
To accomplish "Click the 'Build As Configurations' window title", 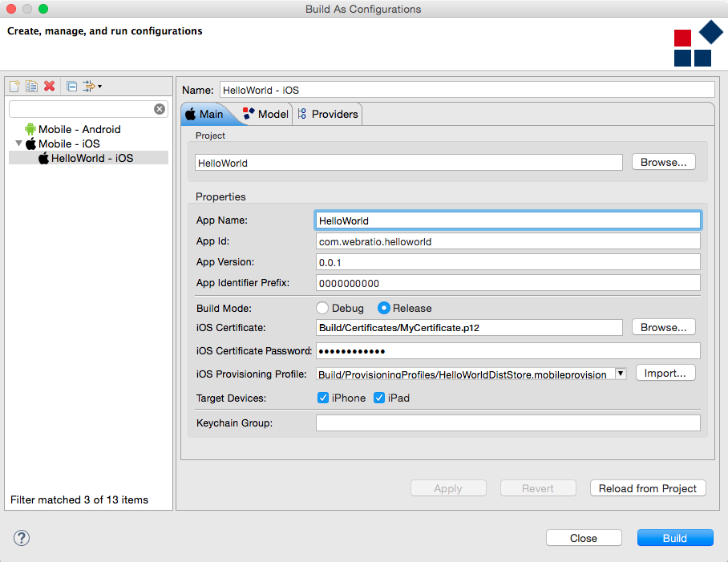I will pos(363,10).
